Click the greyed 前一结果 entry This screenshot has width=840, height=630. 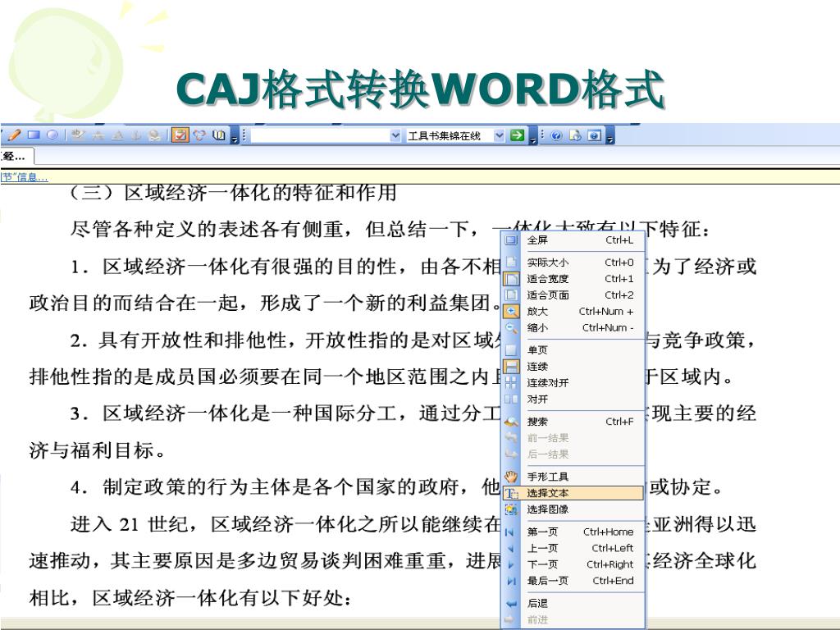coord(573,438)
